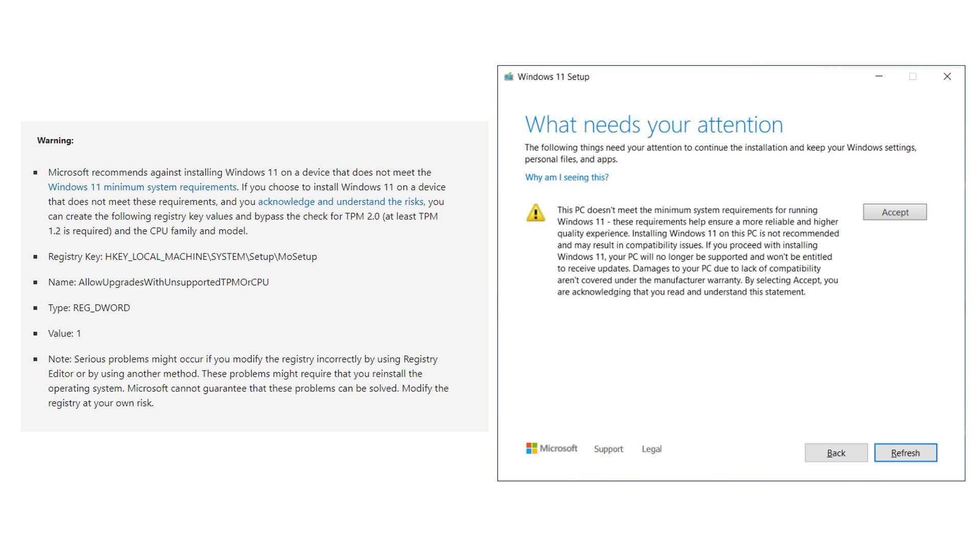The width and height of the screenshot is (980, 552).
Task: Click the 'What needs your attention' heading
Action: pos(653,125)
